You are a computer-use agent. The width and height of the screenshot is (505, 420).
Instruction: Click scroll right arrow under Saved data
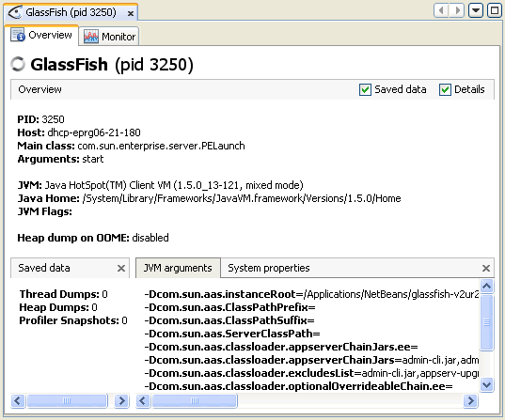point(121,400)
